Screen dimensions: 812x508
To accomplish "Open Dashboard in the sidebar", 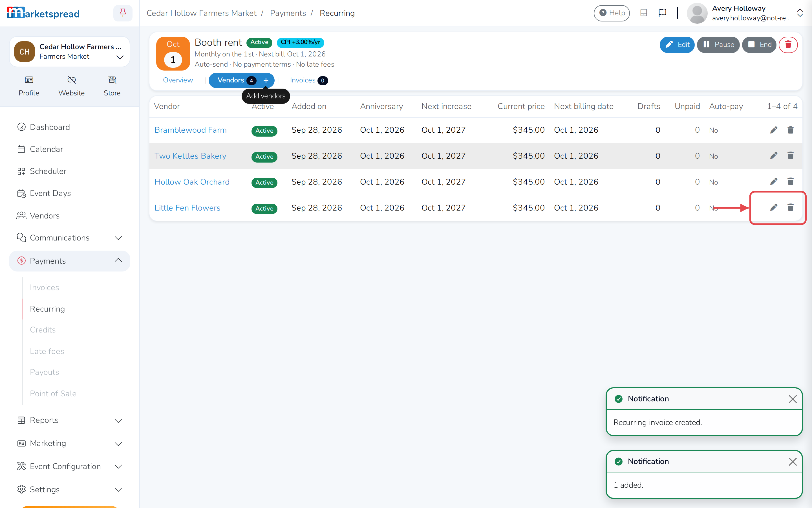I will 50,127.
